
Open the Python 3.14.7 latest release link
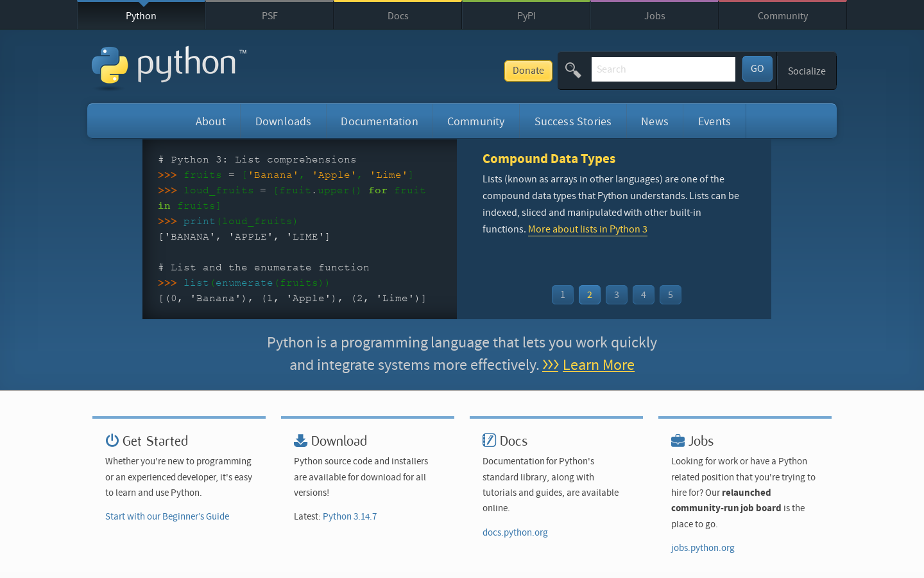click(350, 516)
